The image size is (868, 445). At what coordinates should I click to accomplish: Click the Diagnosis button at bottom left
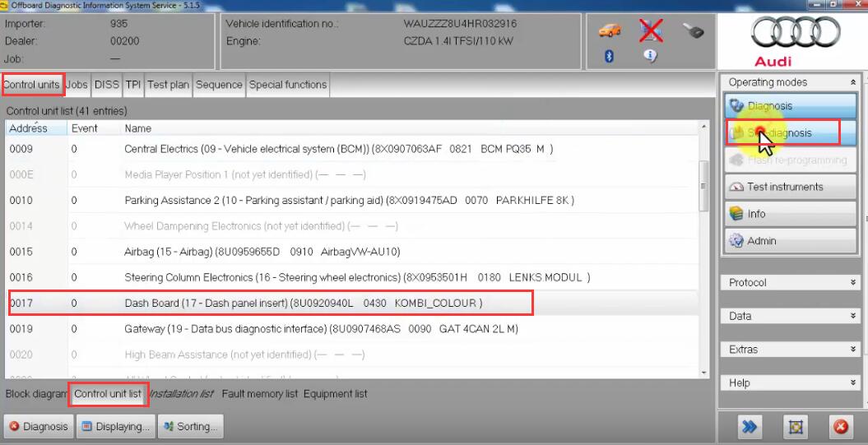coord(38,426)
